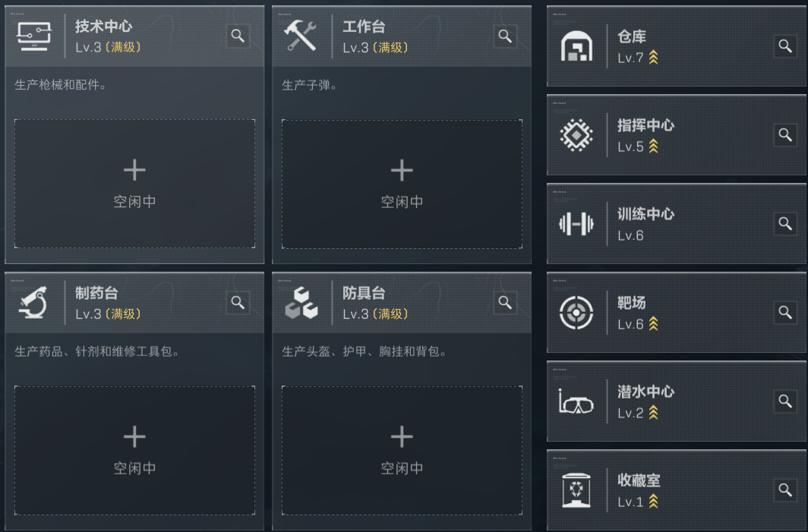Add armor production in 防具台 slot
Viewport: 808px width, 532px height.
pos(402,449)
